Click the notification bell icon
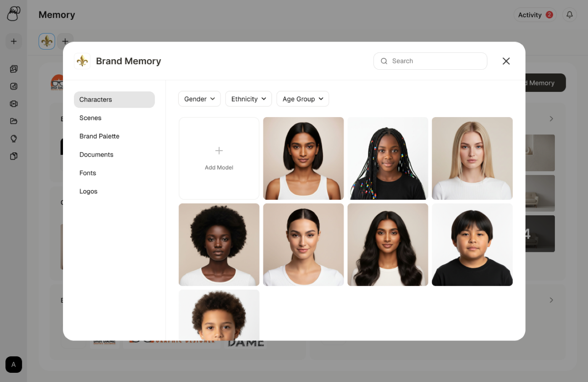 point(570,15)
